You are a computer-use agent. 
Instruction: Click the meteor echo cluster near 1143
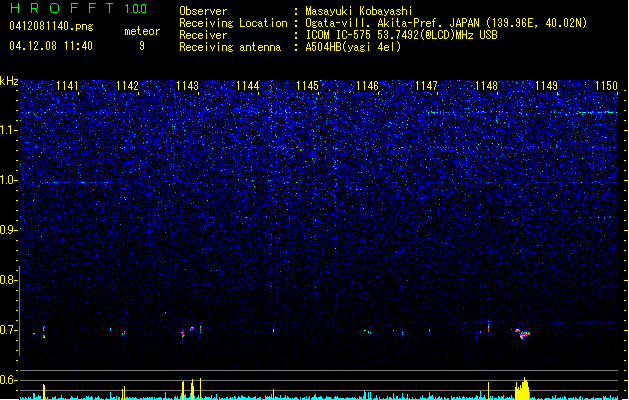click(x=191, y=331)
